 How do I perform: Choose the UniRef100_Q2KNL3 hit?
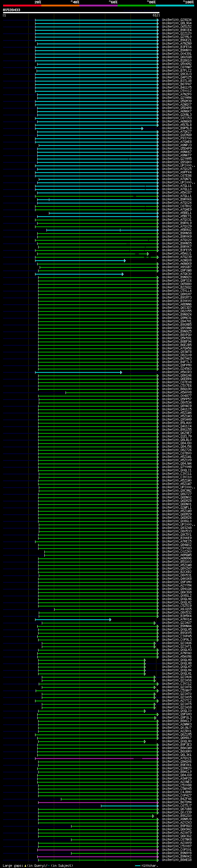176,115
